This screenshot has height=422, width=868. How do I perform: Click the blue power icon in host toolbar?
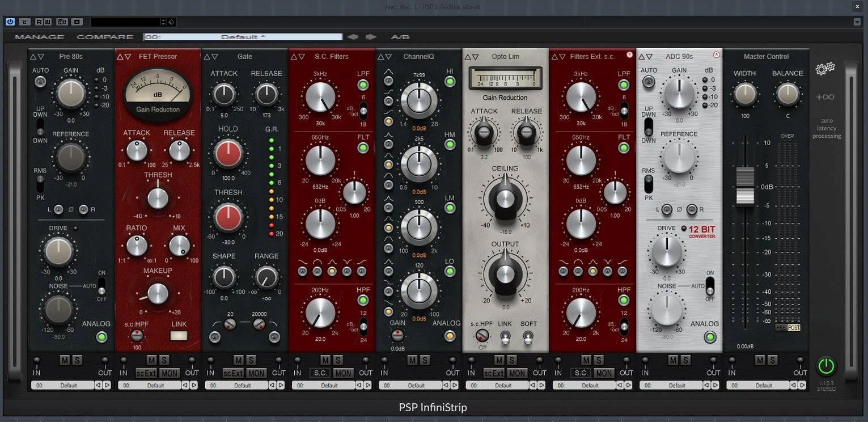10,22
